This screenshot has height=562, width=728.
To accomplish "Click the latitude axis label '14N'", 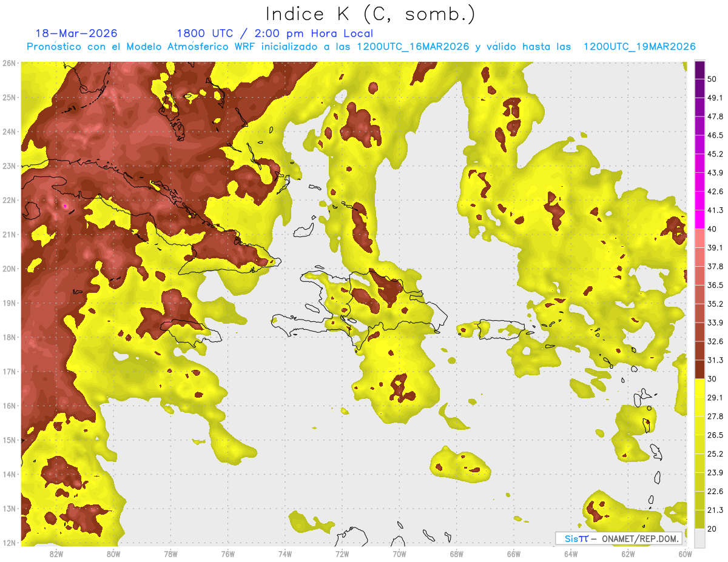I will tap(10, 474).
